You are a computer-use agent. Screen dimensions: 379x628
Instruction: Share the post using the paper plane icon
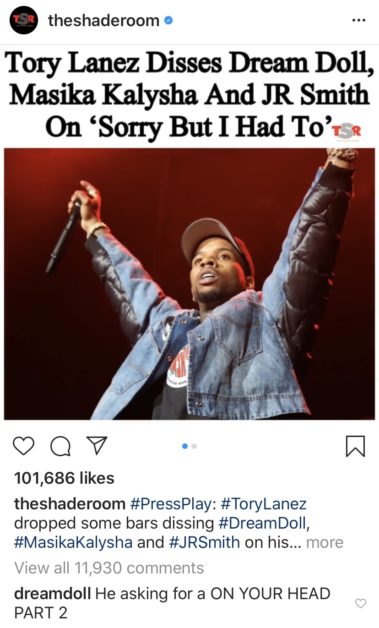click(x=97, y=446)
